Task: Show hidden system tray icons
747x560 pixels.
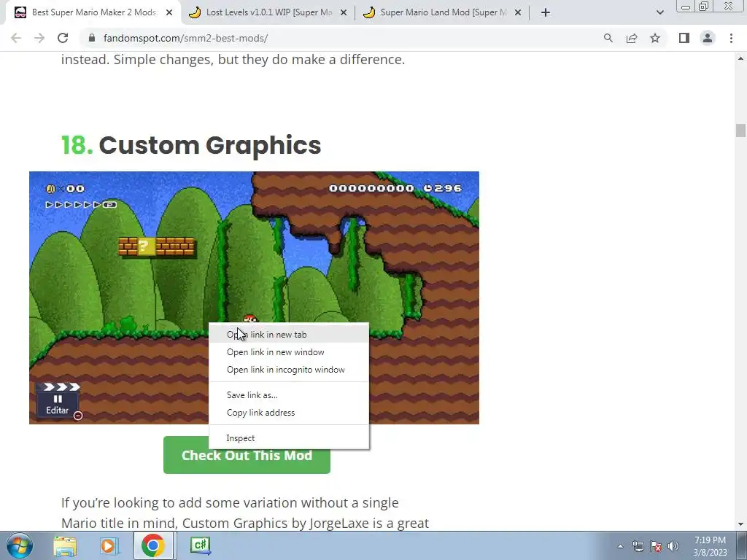Action: click(620, 546)
